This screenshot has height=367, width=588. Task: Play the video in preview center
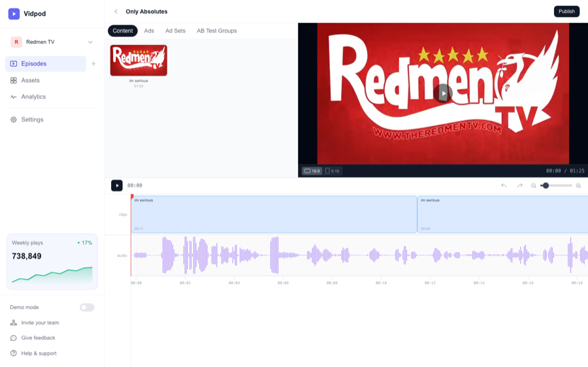point(443,93)
